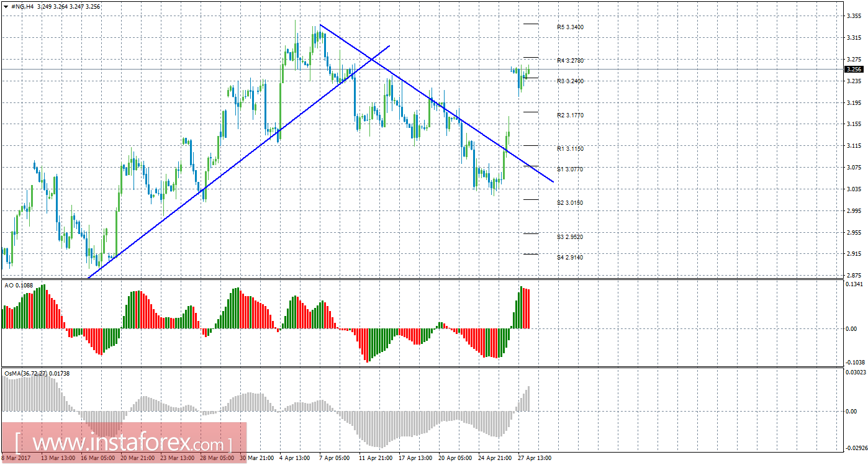
Task: Click the 17 Apr 13:00 time label
Action: point(415,459)
